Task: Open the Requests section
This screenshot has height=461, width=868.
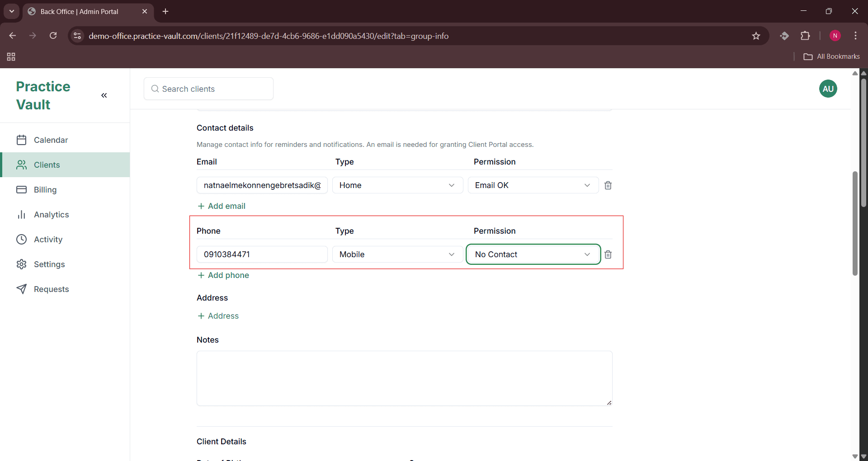Action: (51, 289)
